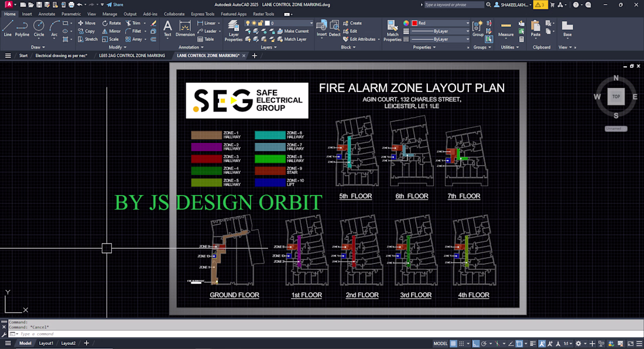Switch to the Layout1 tab

coord(46,343)
